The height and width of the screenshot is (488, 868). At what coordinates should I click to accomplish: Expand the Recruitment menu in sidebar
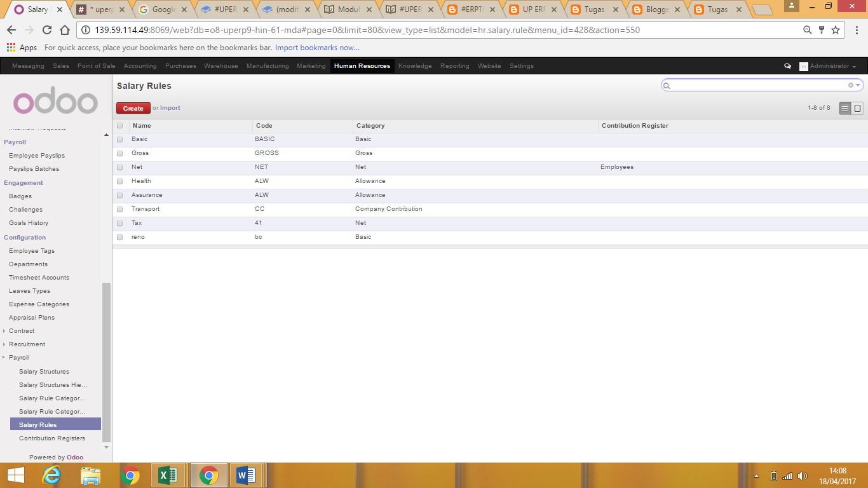[27, 344]
